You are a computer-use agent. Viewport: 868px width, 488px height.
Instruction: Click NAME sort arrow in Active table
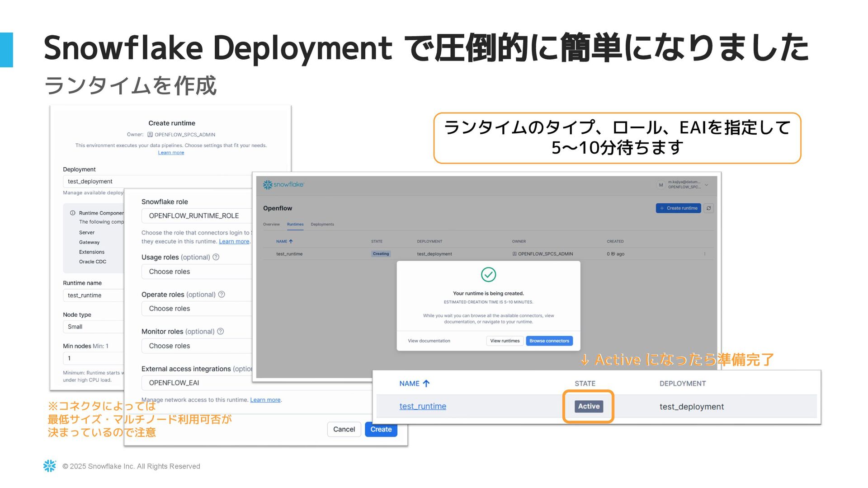[x=426, y=383]
